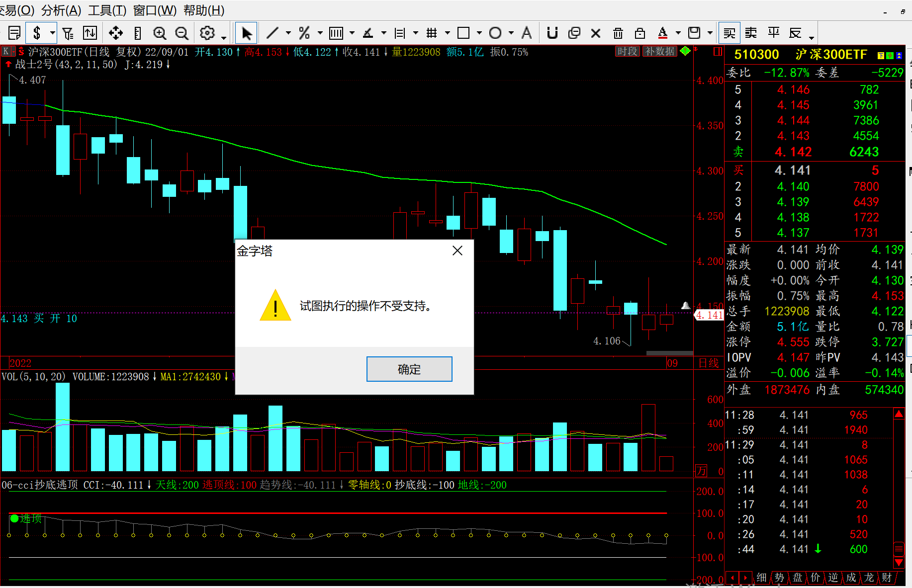Select the angle drawing tool

[368, 33]
